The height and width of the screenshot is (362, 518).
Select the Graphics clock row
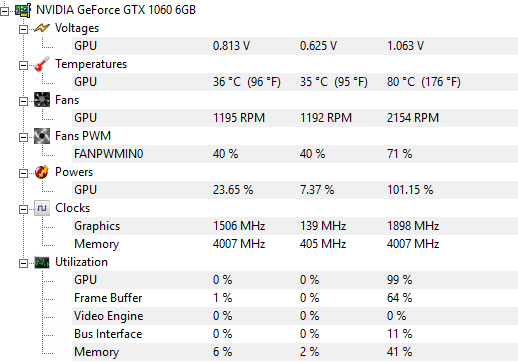(295, 226)
